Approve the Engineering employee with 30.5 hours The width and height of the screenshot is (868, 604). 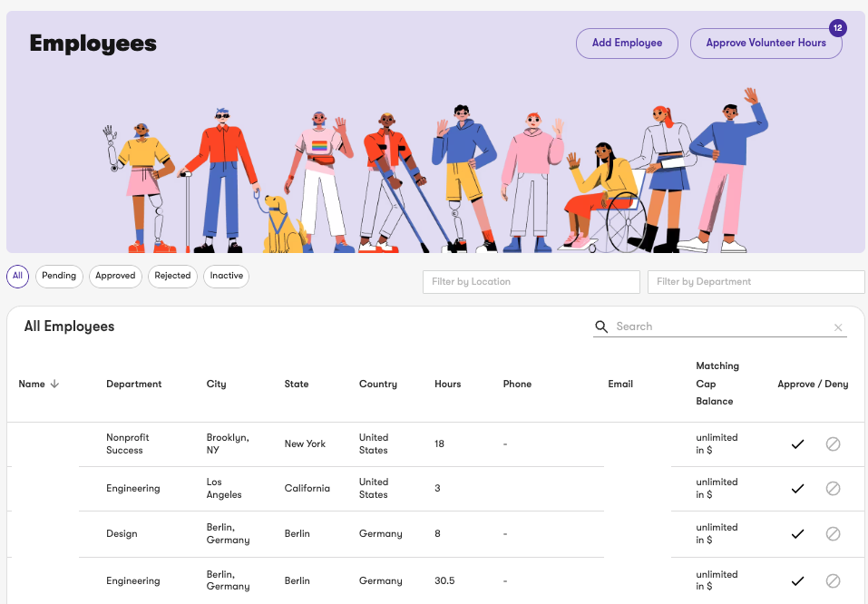[797, 580]
